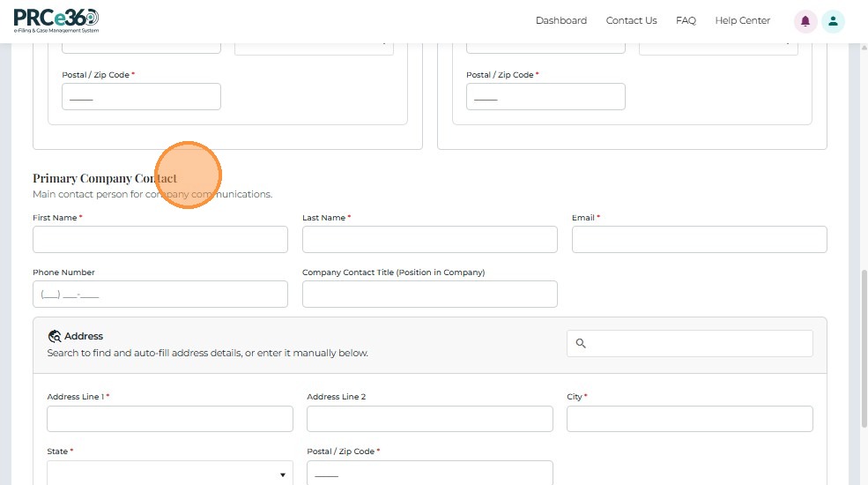Click the address search magnifier icon

[x=581, y=343]
